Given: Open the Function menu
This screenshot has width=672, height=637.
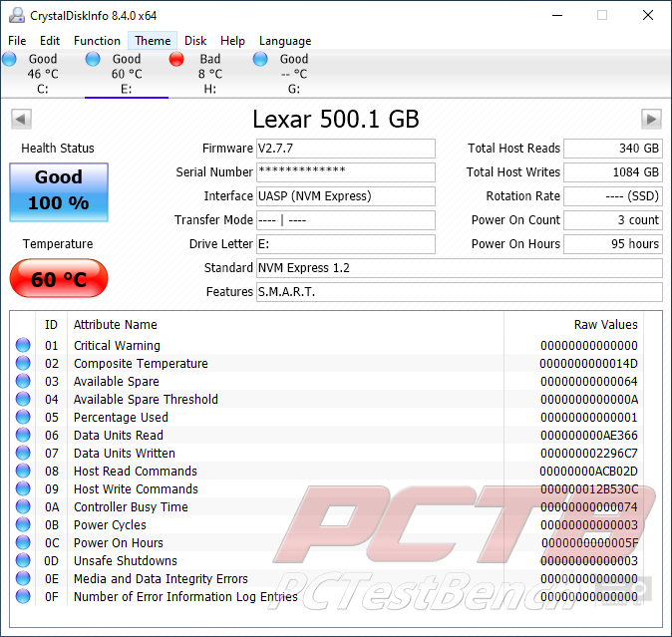Looking at the screenshot, I should 97,41.
